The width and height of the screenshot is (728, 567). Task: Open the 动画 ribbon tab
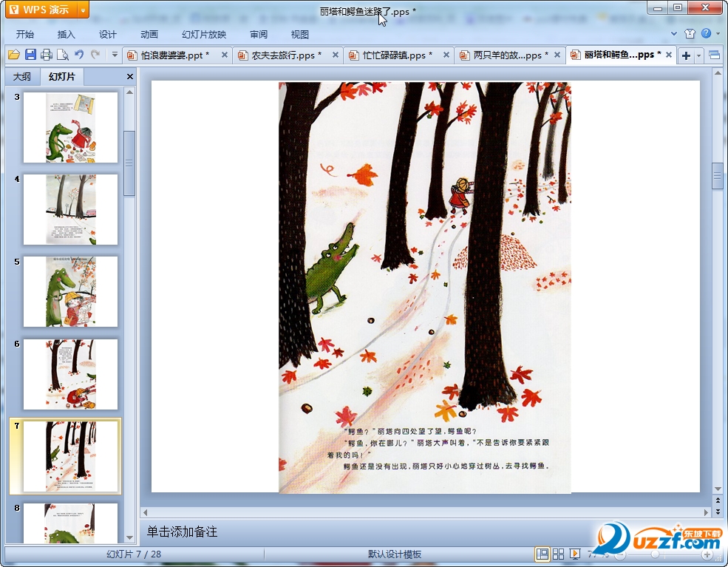tap(149, 34)
